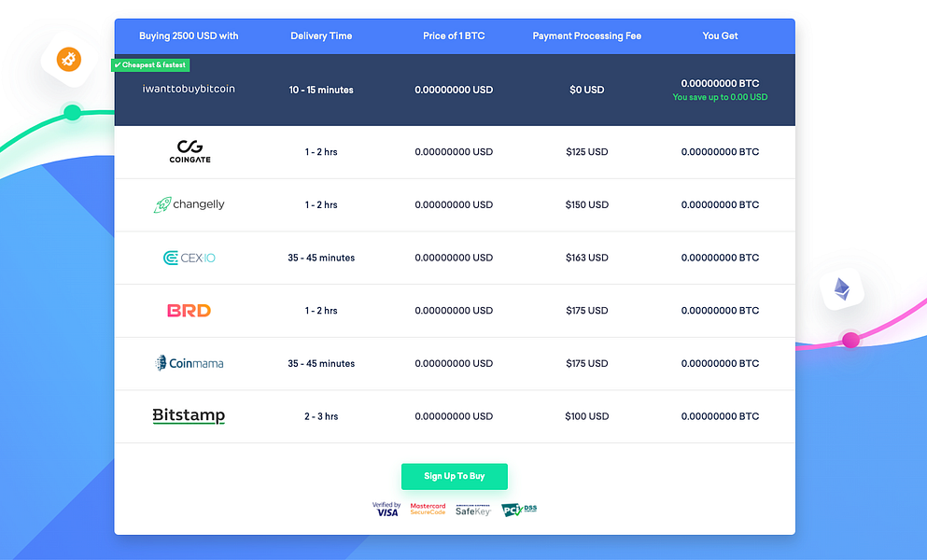Click the Sign Up To Buy button
The width and height of the screenshot is (927, 560).
pyautogui.click(x=454, y=476)
